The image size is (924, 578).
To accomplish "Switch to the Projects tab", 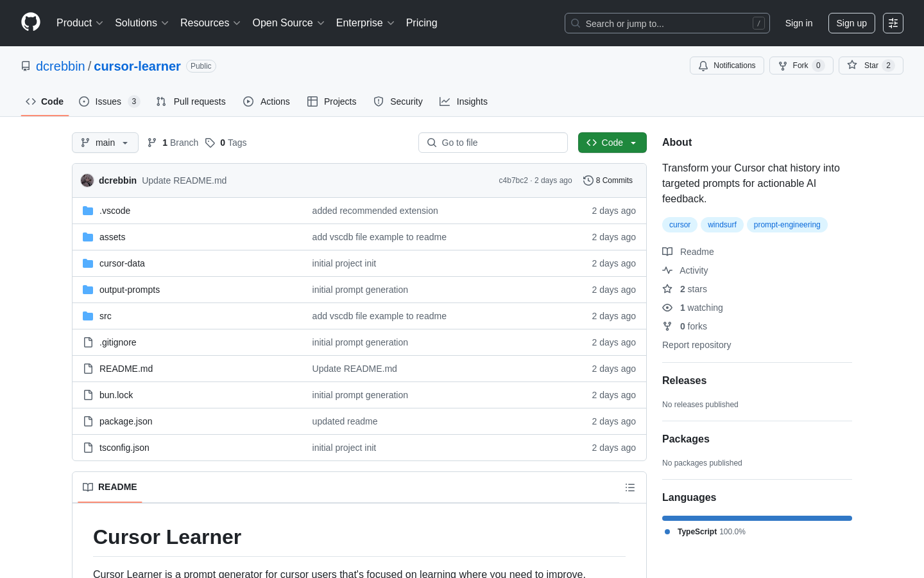I will click(332, 101).
